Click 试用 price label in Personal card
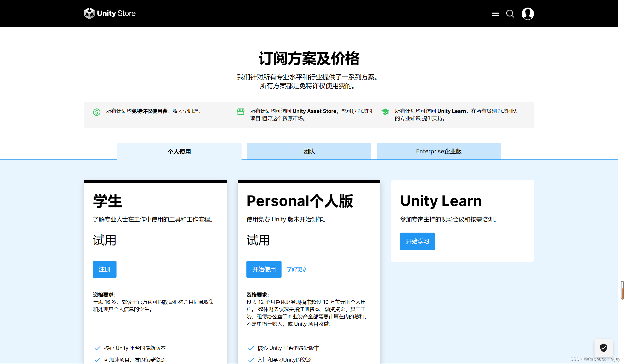The width and height of the screenshot is (624, 364). coord(258,240)
